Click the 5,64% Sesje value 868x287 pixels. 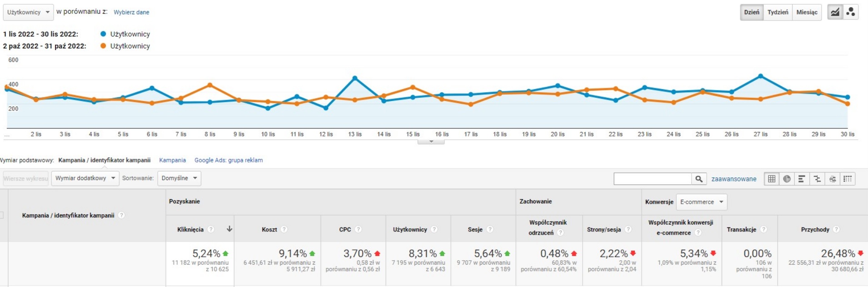[488, 253]
